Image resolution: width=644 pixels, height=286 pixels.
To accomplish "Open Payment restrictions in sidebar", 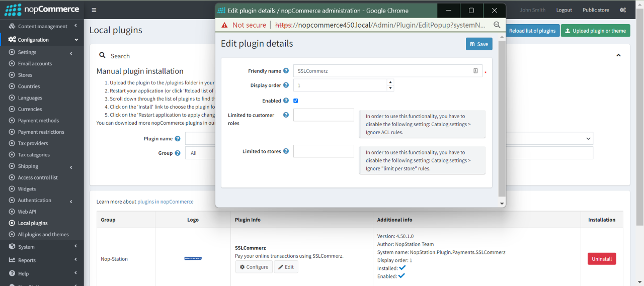I will pos(41,132).
